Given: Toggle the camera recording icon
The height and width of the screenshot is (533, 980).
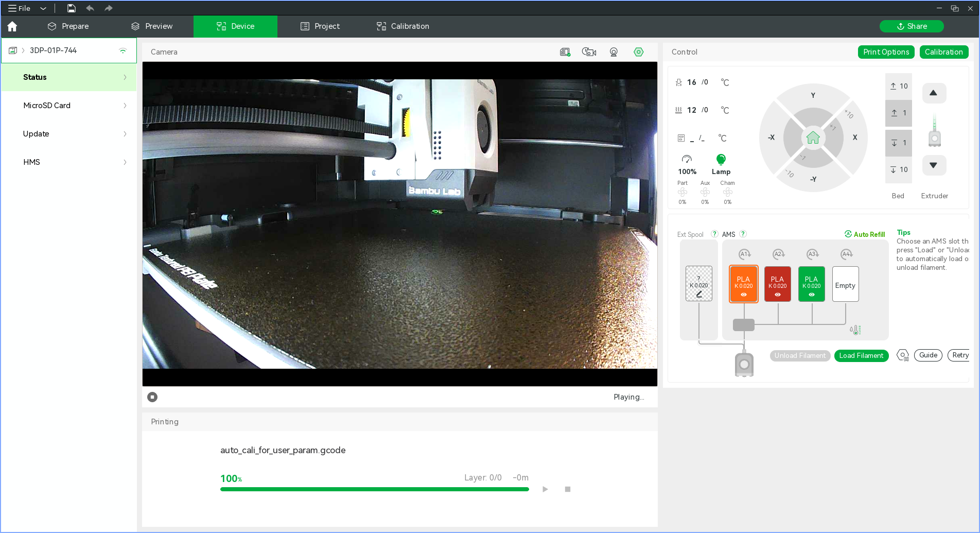Looking at the screenshot, I should tap(589, 52).
